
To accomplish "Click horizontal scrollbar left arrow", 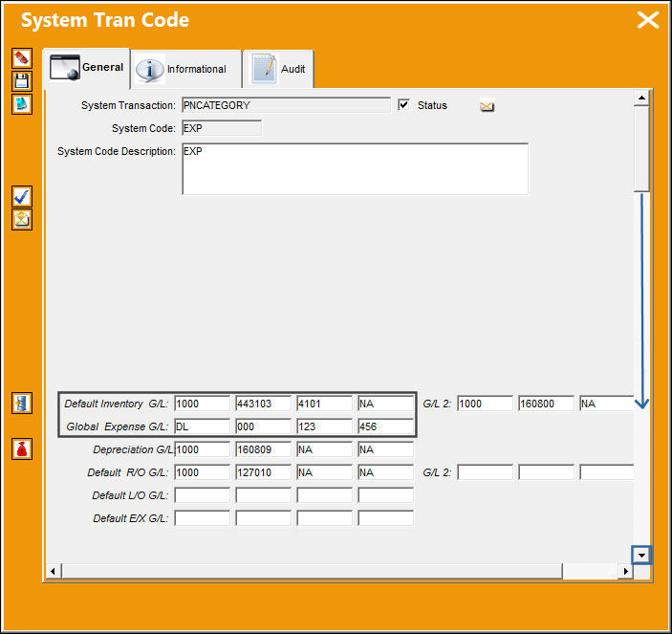I will point(54,571).
